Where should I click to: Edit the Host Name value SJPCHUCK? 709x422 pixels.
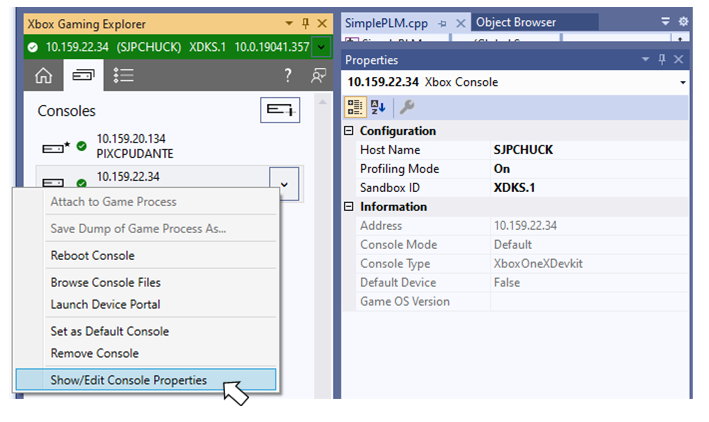523,150
